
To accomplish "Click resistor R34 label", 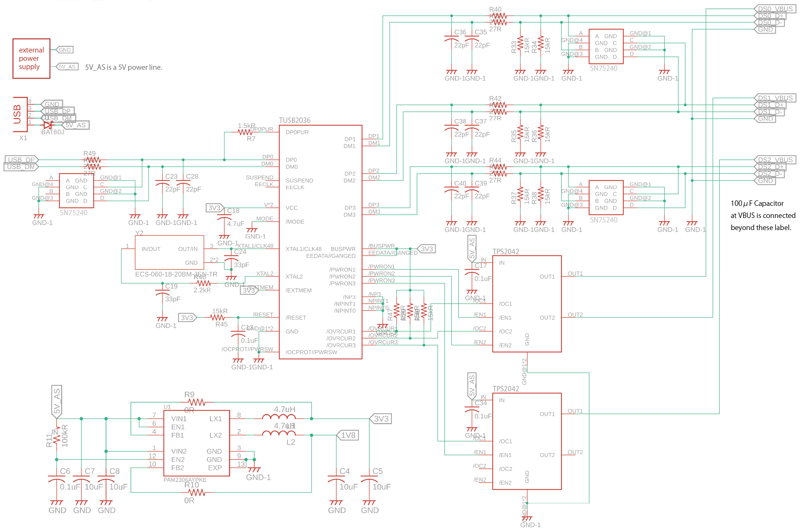I will [534, 47].
